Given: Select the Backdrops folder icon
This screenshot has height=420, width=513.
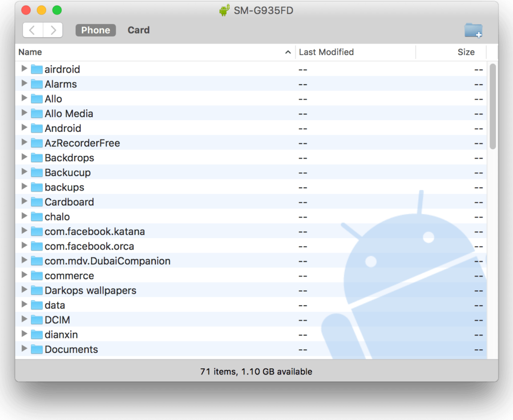Looking at the screenshot, I should tap(37, 158).
